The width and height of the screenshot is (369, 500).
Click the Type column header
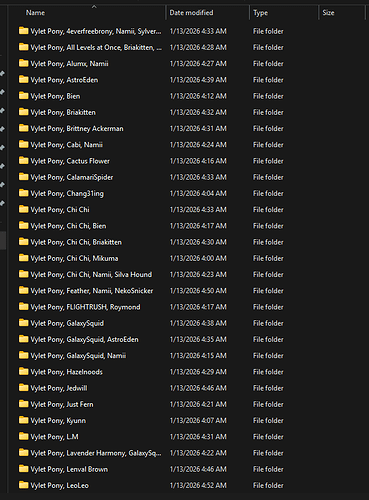(260, 13)
